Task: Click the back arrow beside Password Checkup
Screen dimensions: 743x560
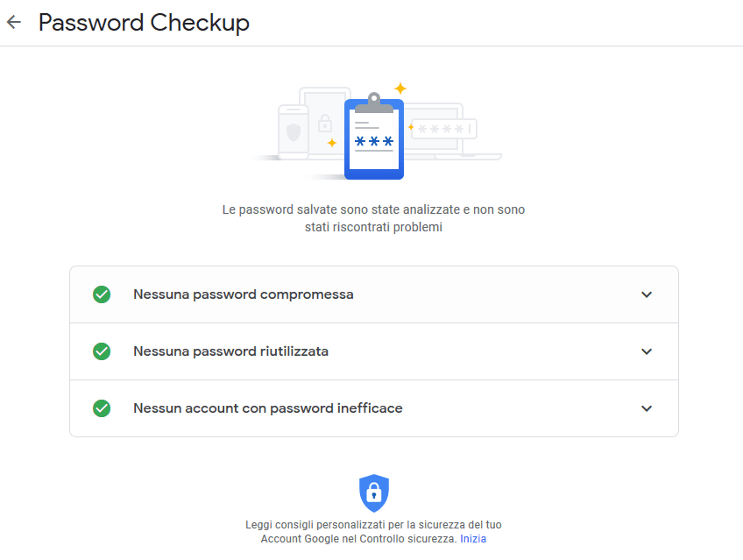Action: (13, 23)
